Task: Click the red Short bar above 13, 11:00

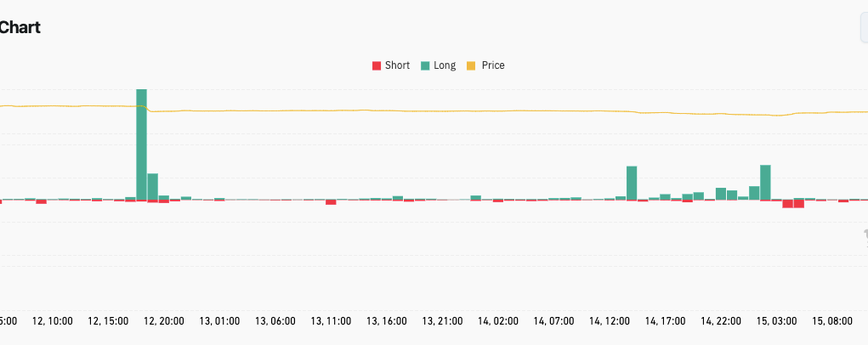Action: [x=331, y=202]
